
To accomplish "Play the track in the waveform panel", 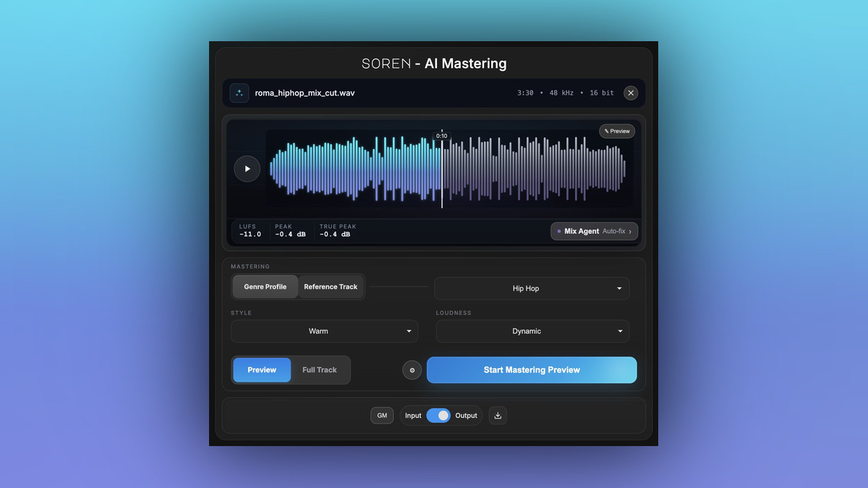I will click(247, 168).
